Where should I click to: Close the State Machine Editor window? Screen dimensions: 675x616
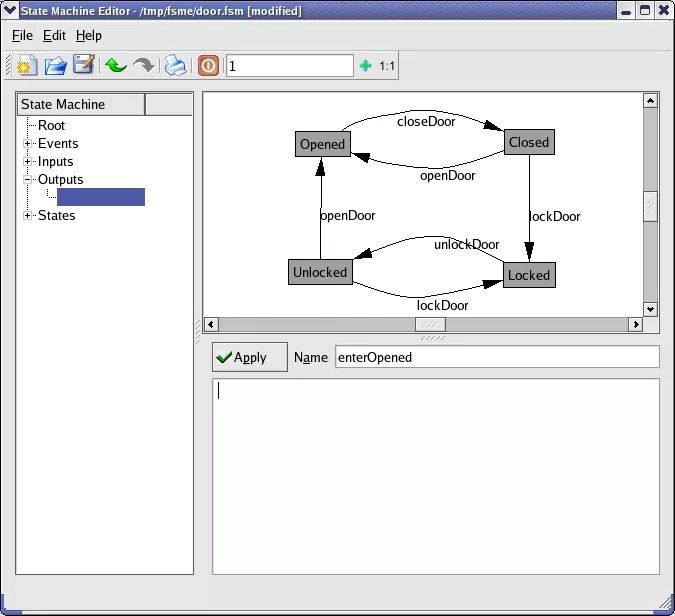click(x=664, y=11)
